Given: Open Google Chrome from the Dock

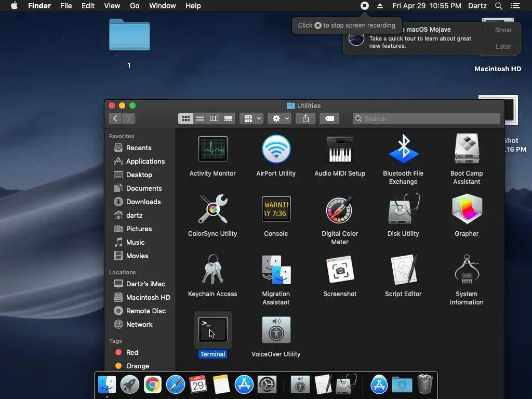Looking at the screenshot, I should [153, 385].
